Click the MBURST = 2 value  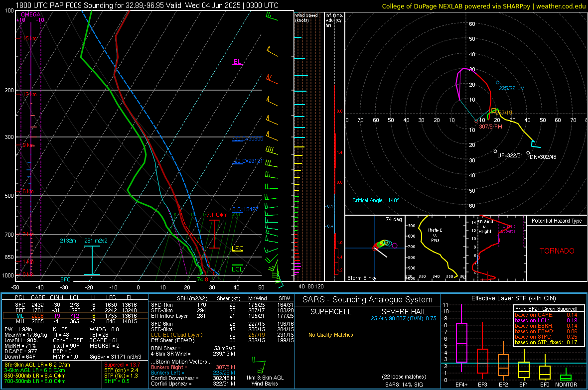point(104,345)
